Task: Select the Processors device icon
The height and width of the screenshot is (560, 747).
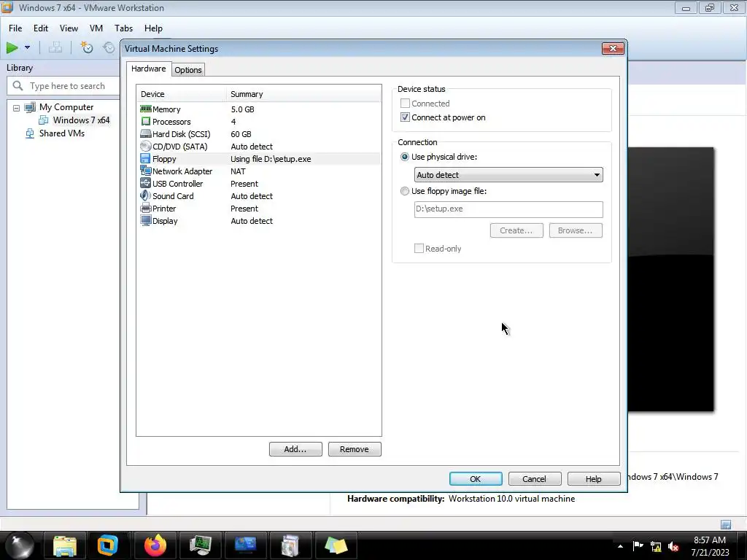Action: [x=146, y=122]
